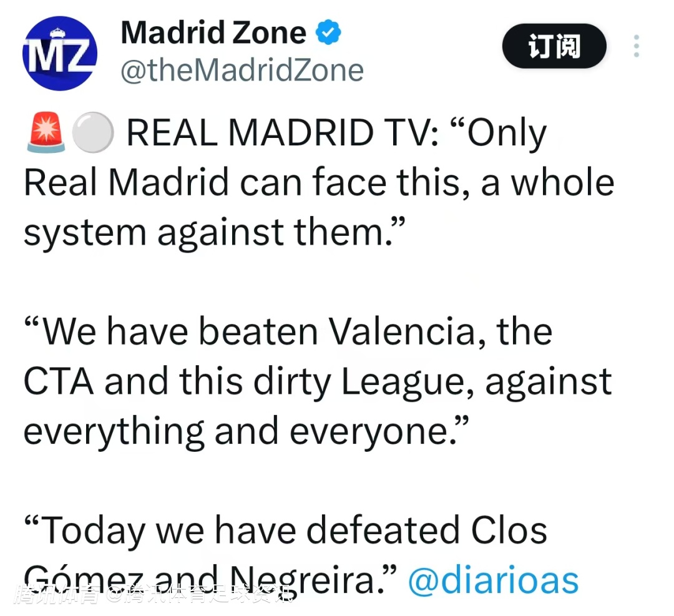
Task: Click the Madrid Zone display name
Action: point(213,32)
